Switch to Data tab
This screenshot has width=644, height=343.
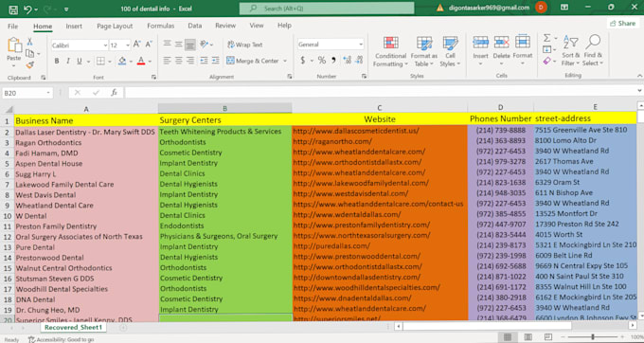tap(195, 26)
